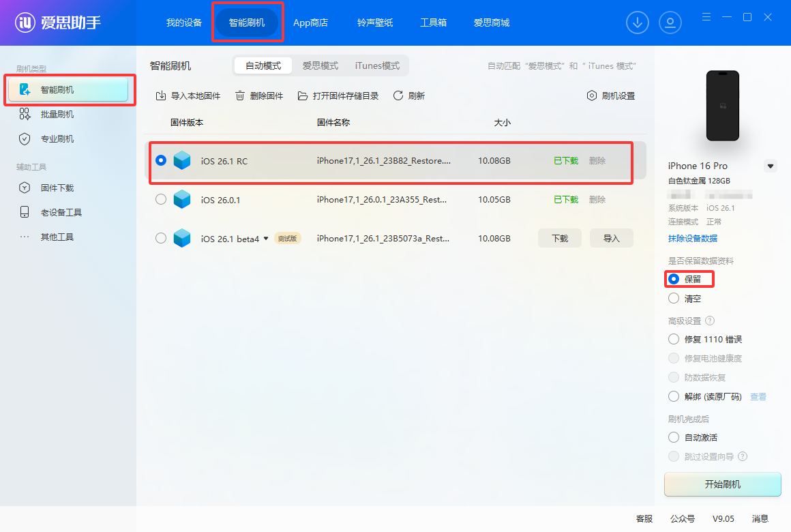This screenshot has width=791, height=532.
Task: Open the account profile icon
Action: pos(670,23)
